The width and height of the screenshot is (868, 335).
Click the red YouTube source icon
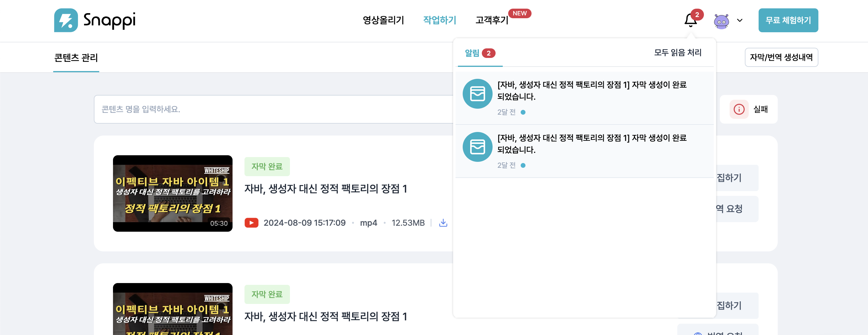(251, 223)
